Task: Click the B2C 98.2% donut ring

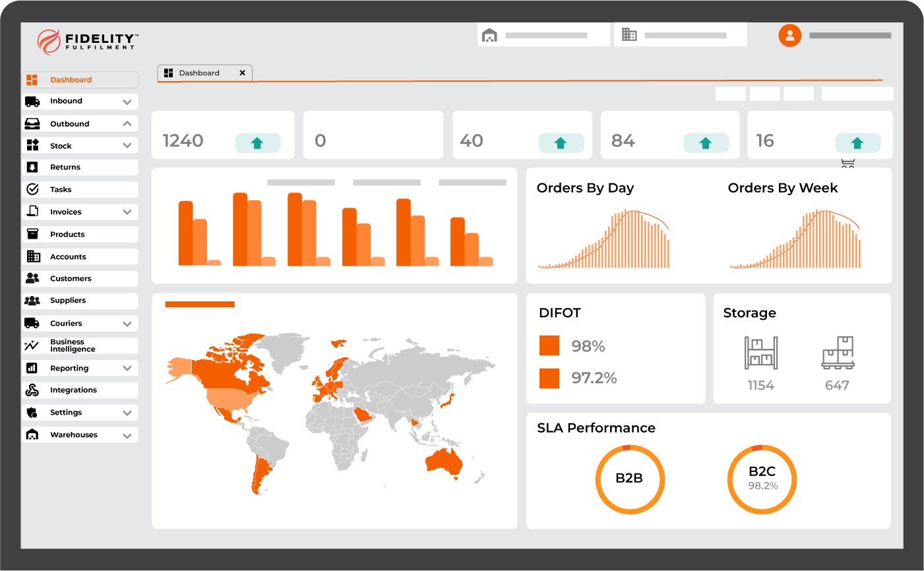Action: (x=762, y=479)
